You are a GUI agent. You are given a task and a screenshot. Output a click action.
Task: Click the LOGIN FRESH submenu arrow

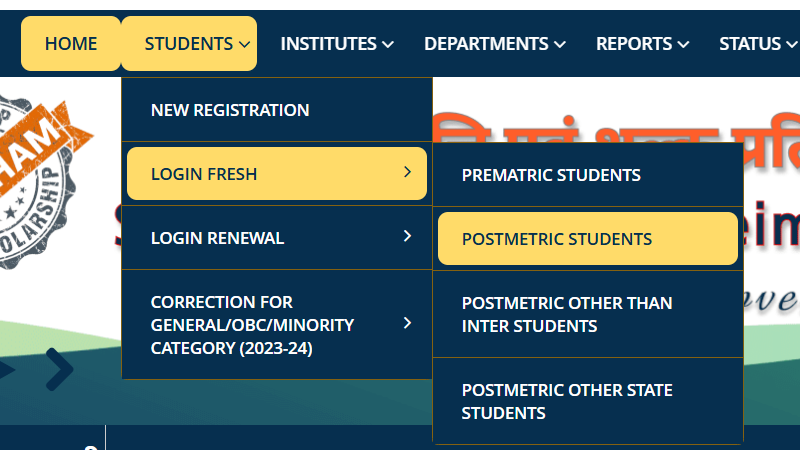(x=407, y=173)
